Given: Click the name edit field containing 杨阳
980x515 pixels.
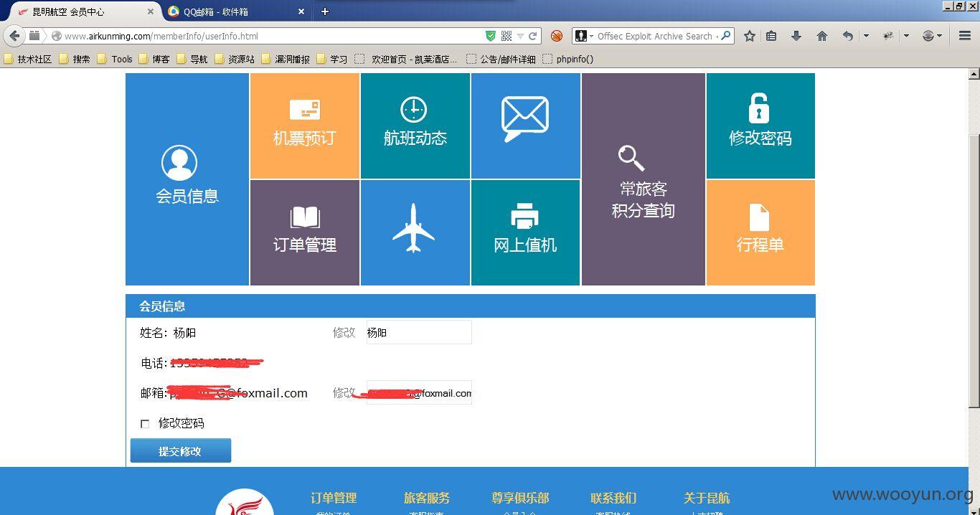Looking at the screenshot, I should pos(419,333).
